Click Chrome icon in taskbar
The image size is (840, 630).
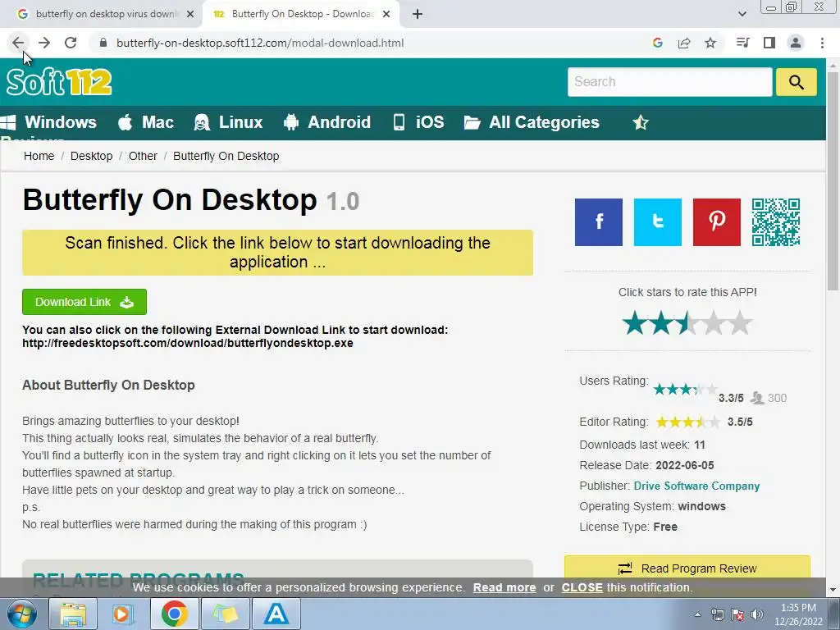tap(174, 614)
